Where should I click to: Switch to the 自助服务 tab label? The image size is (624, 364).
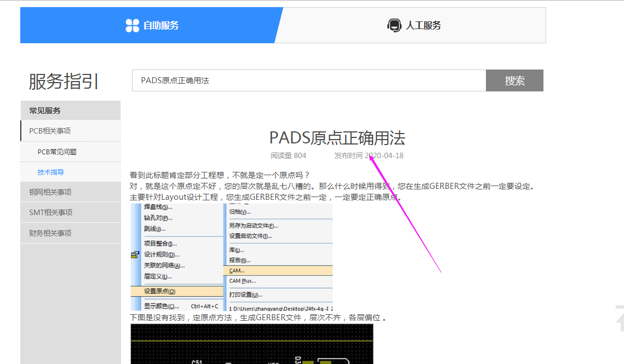point(161,25)
